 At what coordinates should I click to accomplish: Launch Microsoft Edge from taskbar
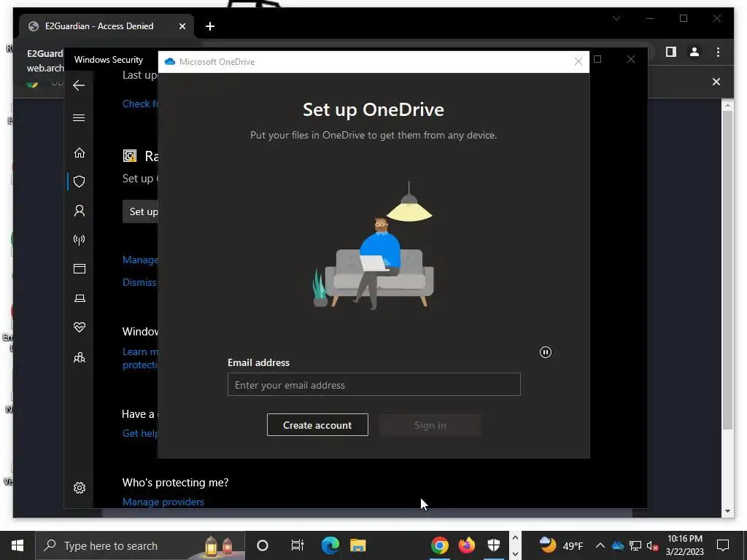tap(330, 545)
